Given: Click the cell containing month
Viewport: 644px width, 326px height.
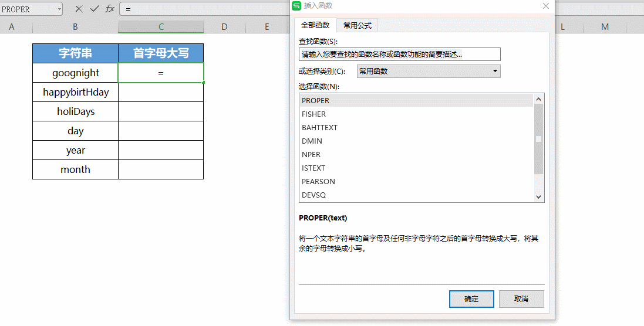Looking at the screenshot, I should 75,169.
